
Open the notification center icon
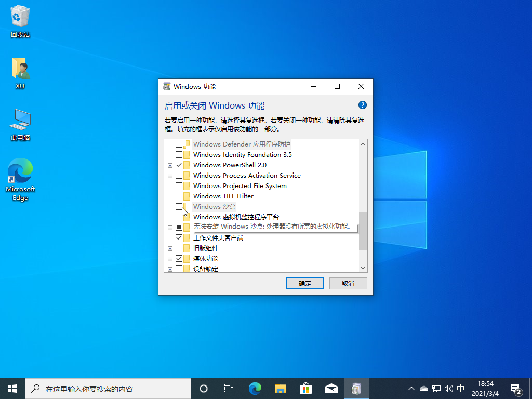pos(516,390)
